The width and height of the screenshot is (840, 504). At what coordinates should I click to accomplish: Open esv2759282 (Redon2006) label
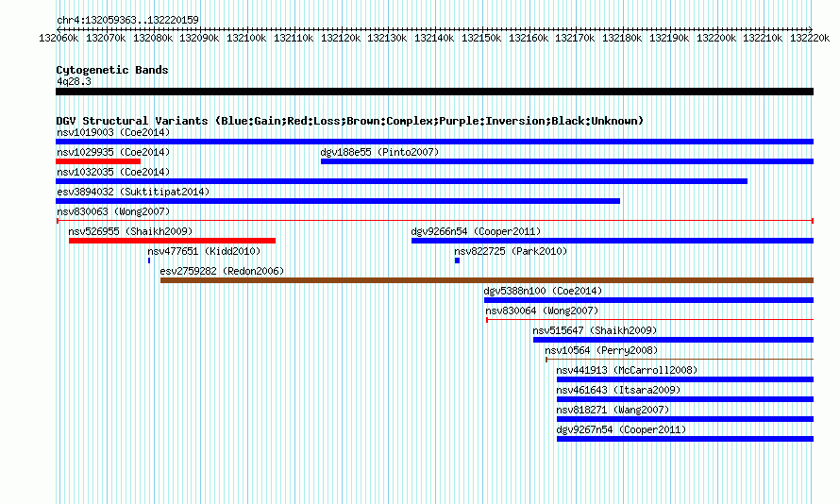(x=222, y=271)
